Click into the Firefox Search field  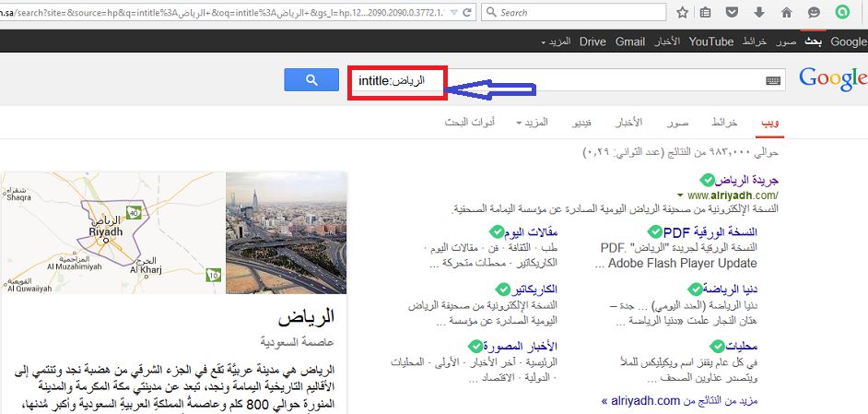click(574, 12)
